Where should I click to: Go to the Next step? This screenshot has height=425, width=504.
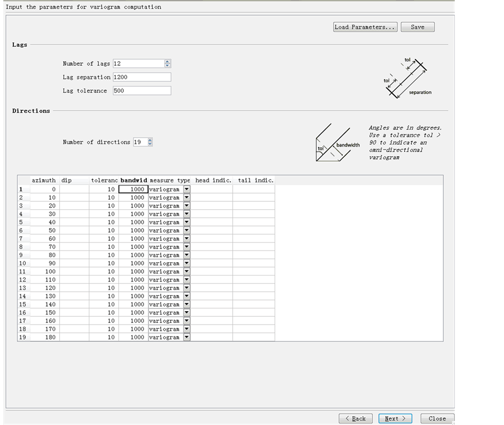pos(395,418)
